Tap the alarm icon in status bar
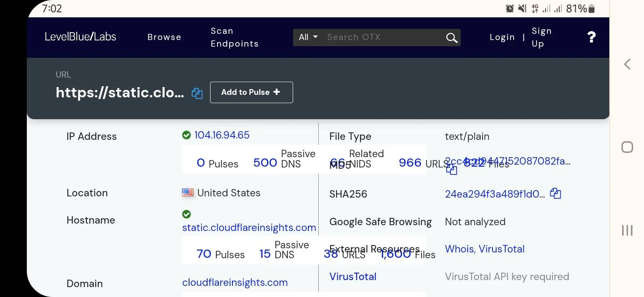644x297 pixels. point(510,8)
